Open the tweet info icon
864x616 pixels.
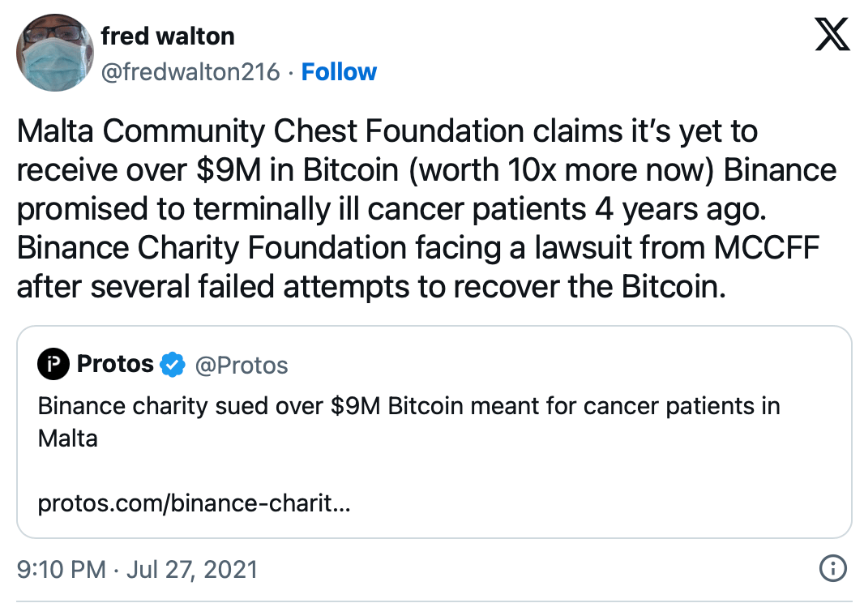tap(833, 569)
